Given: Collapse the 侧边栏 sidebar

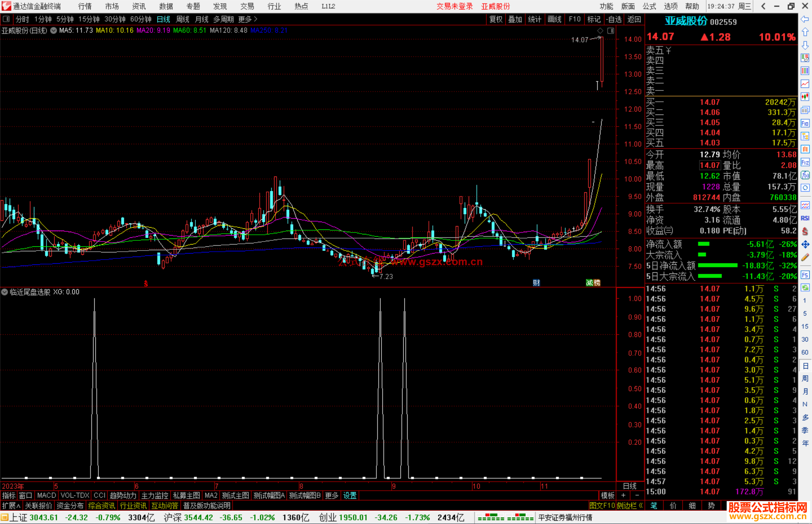Looking at the screenshot, I should [629, 506].
